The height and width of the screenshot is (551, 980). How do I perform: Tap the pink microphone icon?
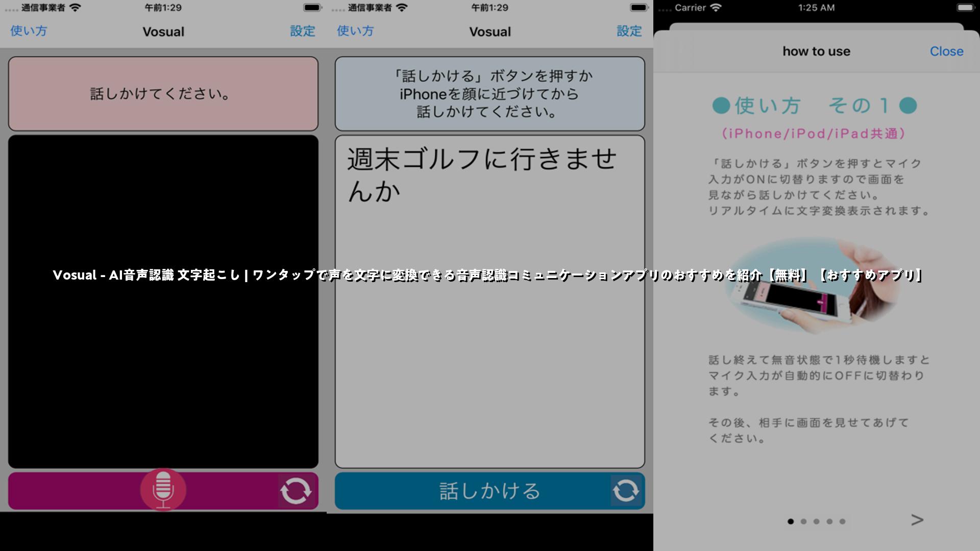tap(163, 490)
